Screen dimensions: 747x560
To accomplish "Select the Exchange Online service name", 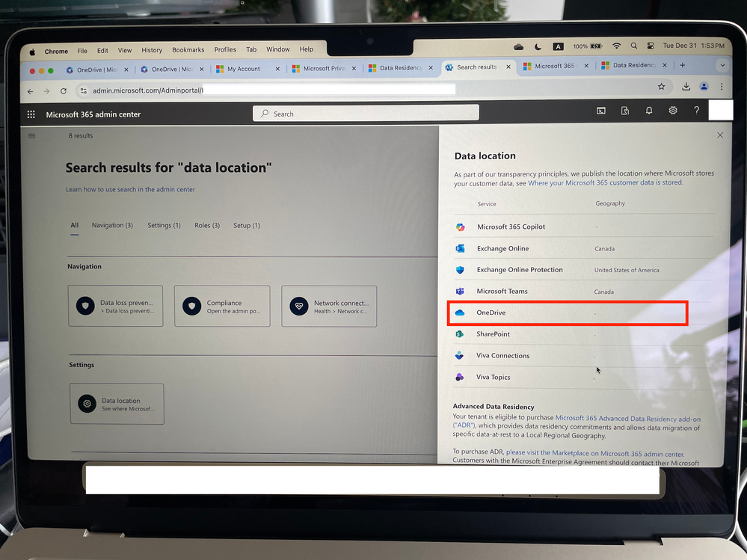I will tap(502, 248).
